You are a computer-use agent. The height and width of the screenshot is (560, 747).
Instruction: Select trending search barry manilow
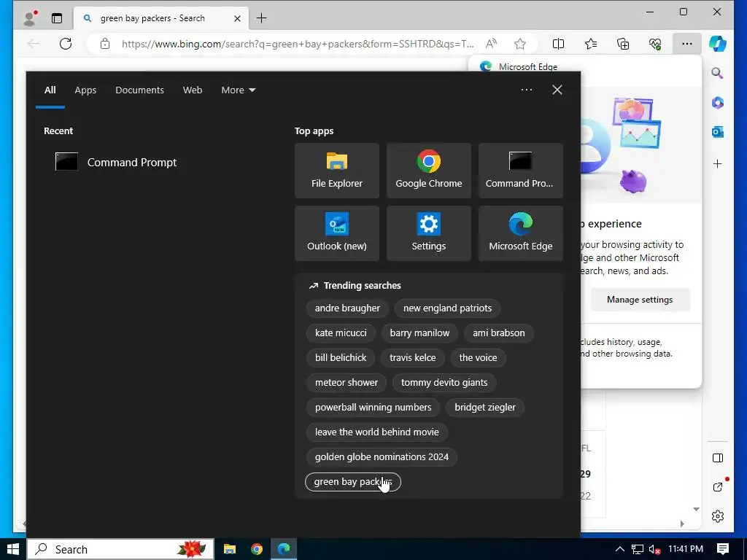419,332
